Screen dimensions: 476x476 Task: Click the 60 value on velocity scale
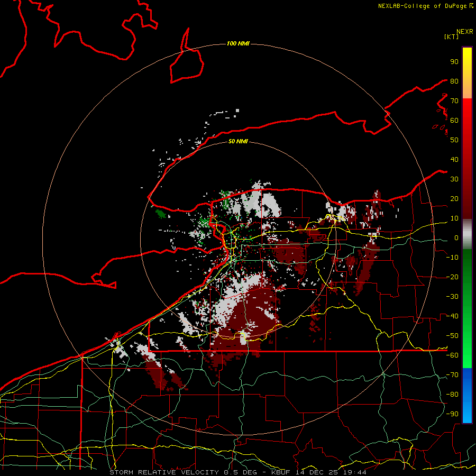click(x=454, y=120)
